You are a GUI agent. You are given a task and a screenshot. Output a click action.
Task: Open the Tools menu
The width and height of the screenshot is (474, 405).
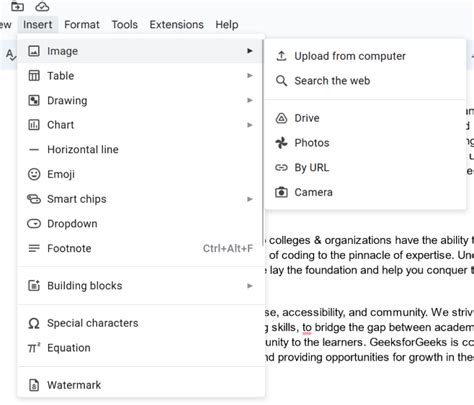[125, 24]
